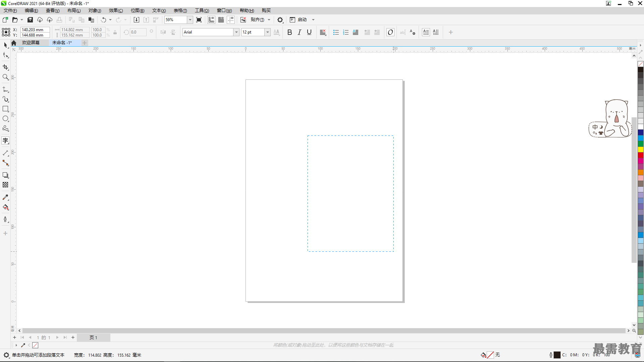Open the 文件(F) menu
The image size is (644, 362).
pyautogui.click(x=10, y=10)
